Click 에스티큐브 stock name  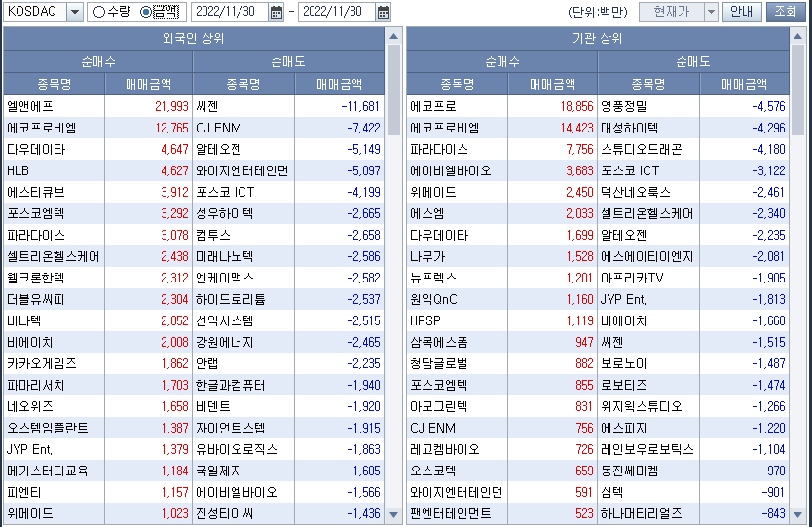36,192
